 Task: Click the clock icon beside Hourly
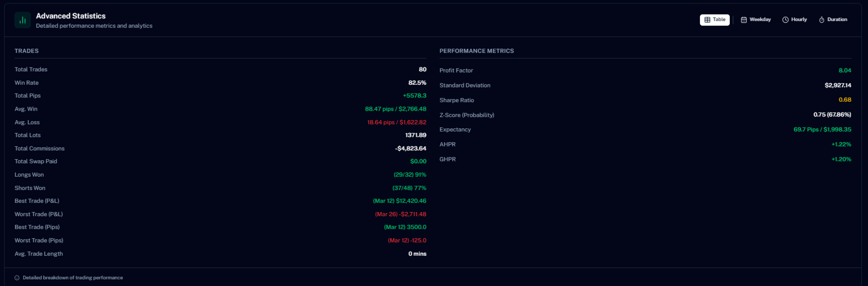click(785, 20)
